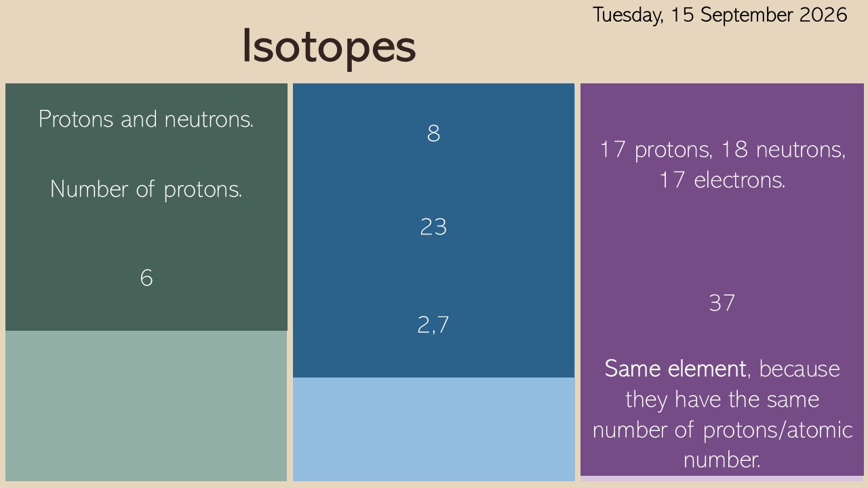The image size is (868, 488).
Task: Click the number 23 answer
Action: (433, 227)
